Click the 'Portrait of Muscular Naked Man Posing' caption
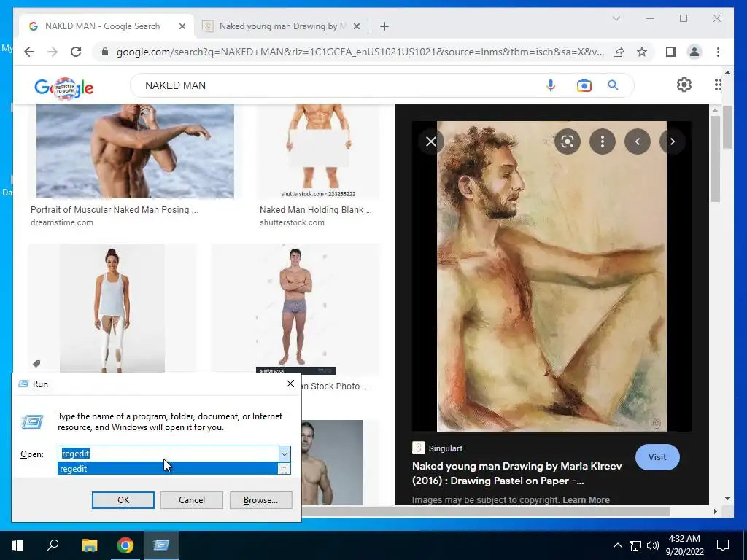The image size is (747, 560). tap(115, 209)
